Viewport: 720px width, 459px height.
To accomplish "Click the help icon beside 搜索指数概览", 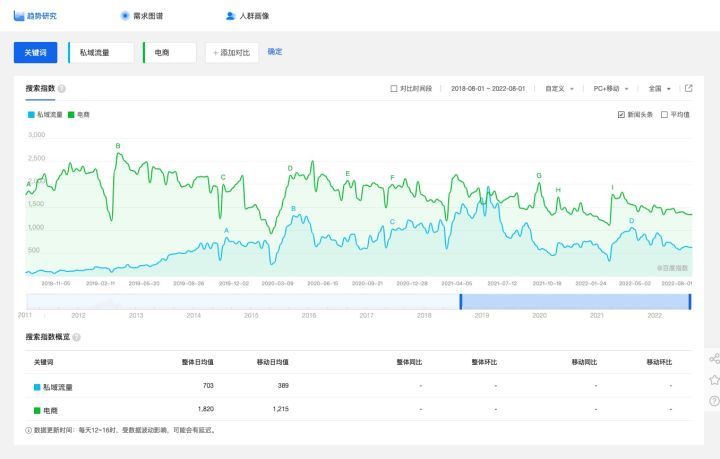I will point(76,337).
